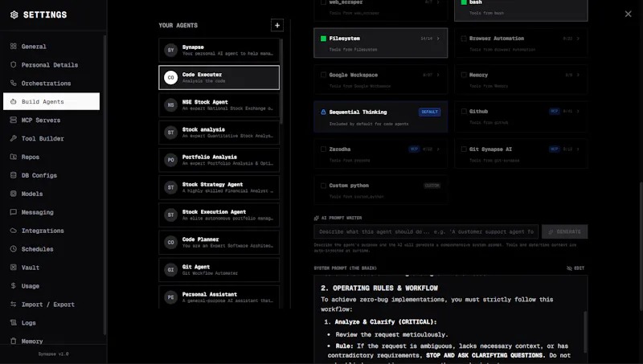Expand Google Workspace tools chevron

[x=438, y=75]
